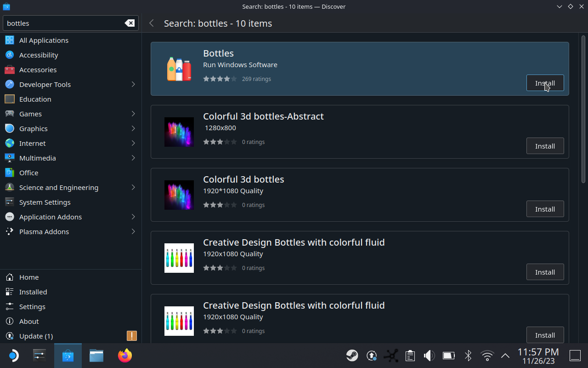Open Wi-Fi networks tray icon

tap(487, 355)
